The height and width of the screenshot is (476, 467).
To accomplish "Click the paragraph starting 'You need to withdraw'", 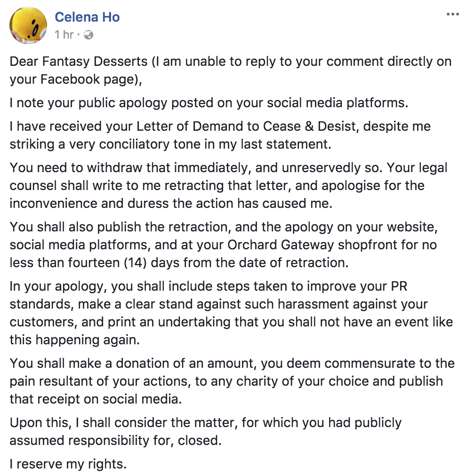I will [x=228, y=185].
